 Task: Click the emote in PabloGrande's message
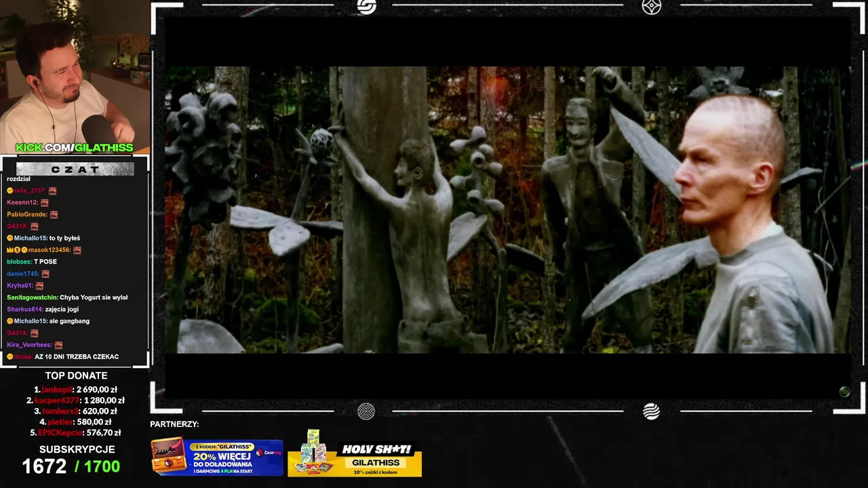(54, 214)
